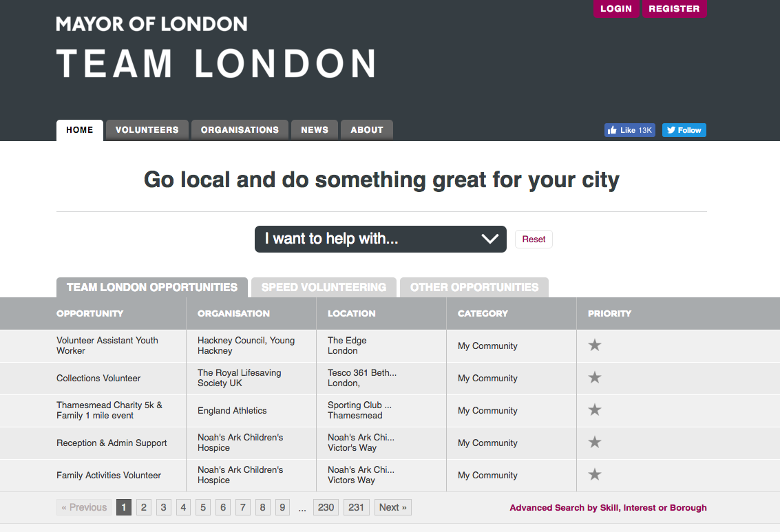Go to the Next results page
Image resolution: width=780 pixels, height=532 pixels.
[x=393, y=507]
